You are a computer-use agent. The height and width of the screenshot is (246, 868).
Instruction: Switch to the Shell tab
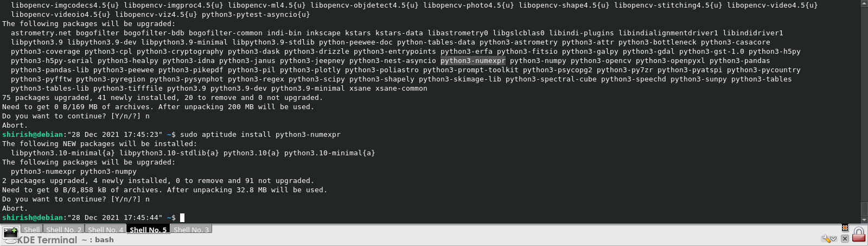pyautogui.click(x=31, y=230)
